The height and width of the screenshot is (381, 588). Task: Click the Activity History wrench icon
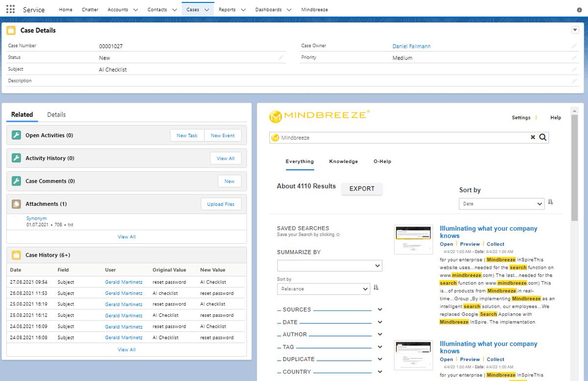click(16, 158)
